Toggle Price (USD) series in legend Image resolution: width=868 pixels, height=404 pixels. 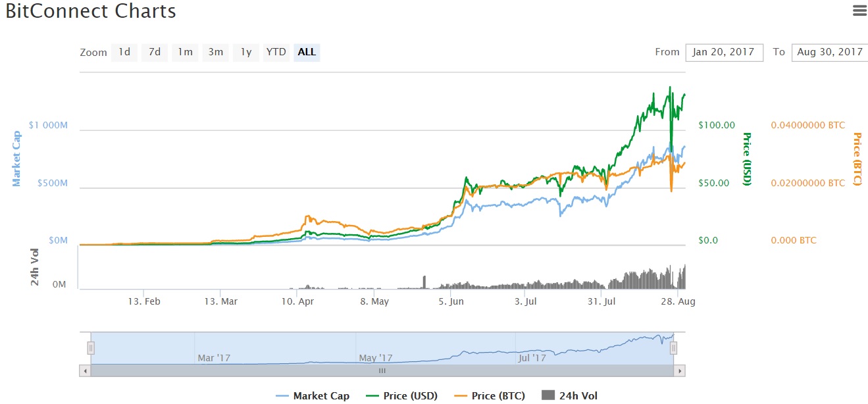click(400, 395)
